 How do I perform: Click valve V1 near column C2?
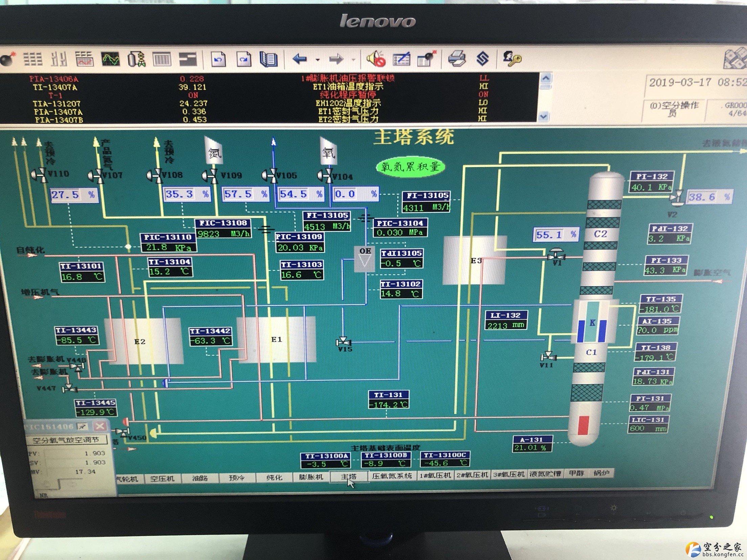click(556, 254)
